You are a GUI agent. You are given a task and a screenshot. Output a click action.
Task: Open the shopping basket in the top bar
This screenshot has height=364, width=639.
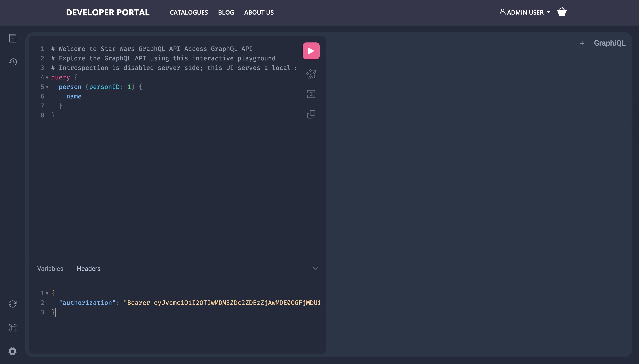[561, 12]
